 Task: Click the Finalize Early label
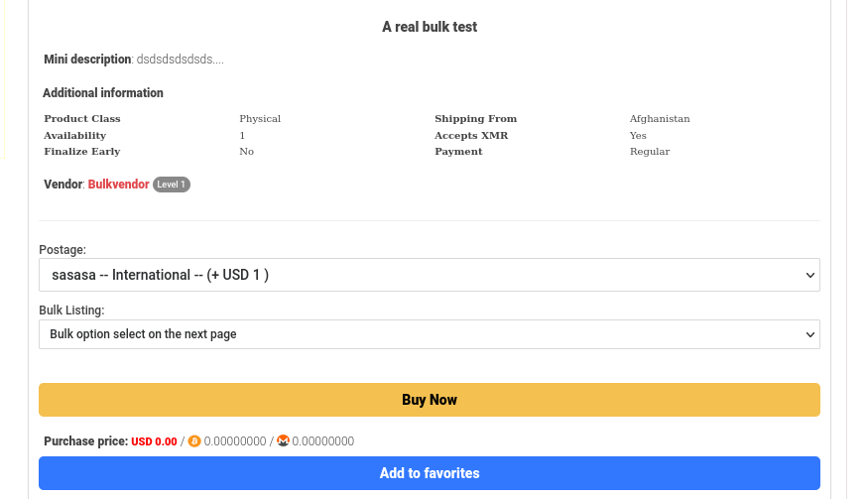(x=82, y=152)
